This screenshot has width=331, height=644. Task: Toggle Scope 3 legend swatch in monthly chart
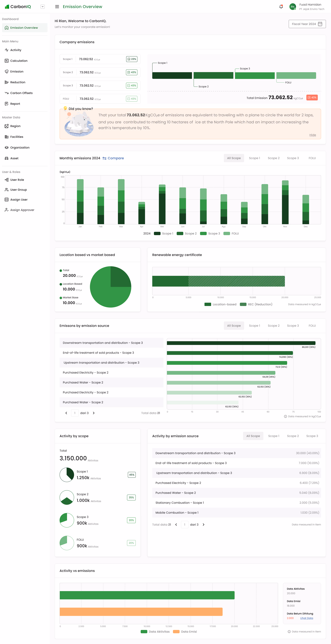pos(203,233)
